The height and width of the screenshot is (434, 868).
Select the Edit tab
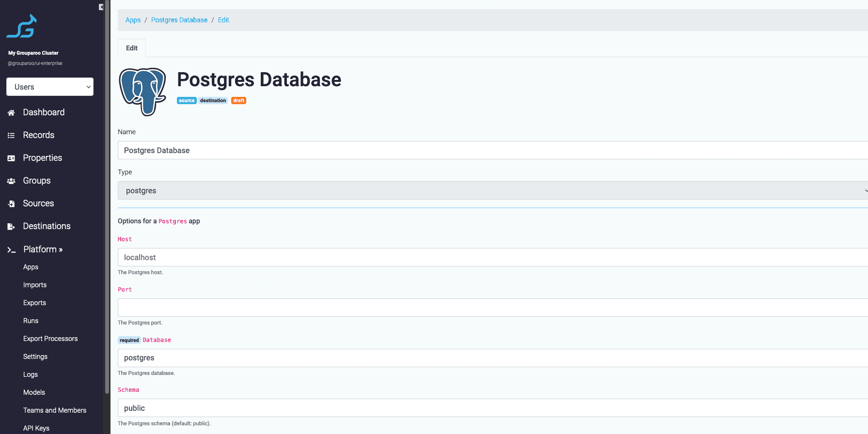coord(132,48)
